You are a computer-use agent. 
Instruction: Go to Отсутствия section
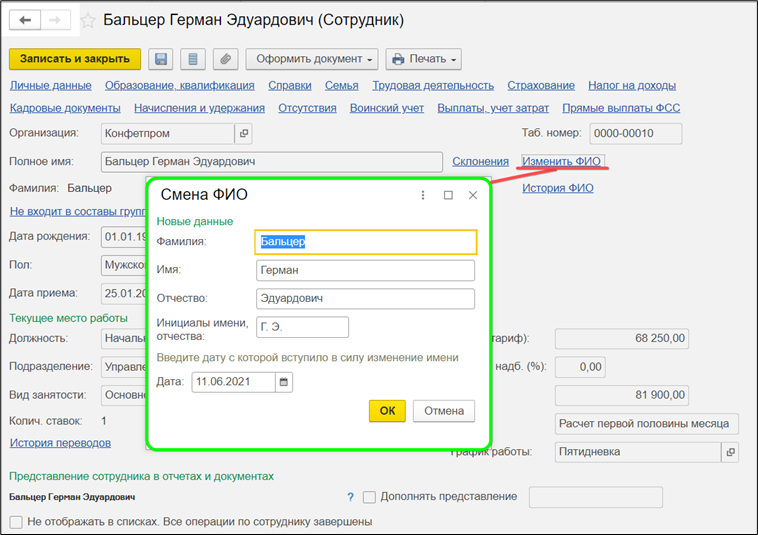pos(307,108)
